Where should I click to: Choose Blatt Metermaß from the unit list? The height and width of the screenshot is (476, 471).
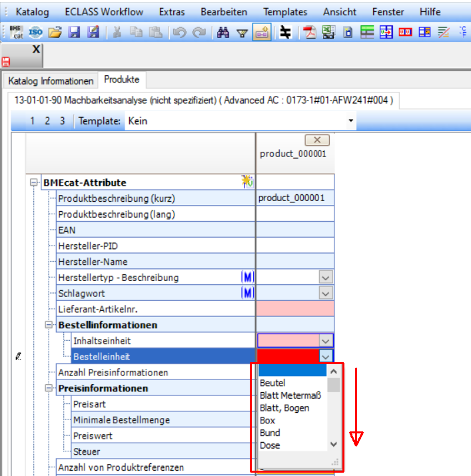pyautogui.click(x=292, y=395)
